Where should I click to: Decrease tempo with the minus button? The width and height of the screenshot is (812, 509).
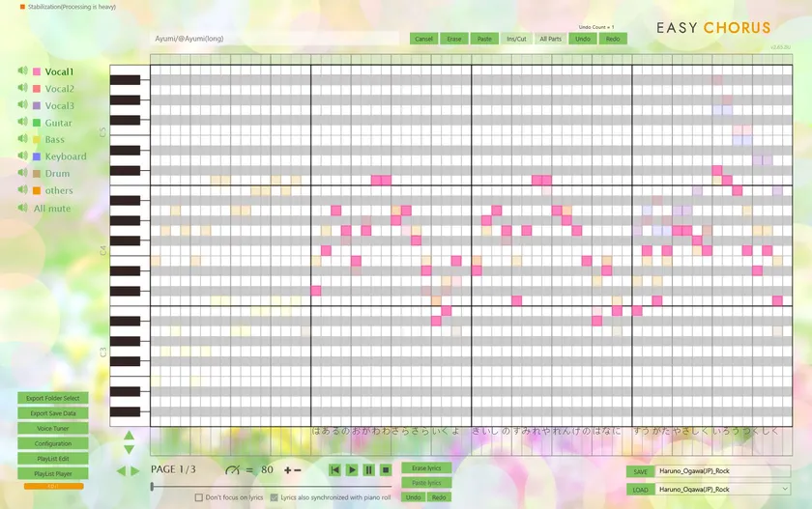pyautogui.click(x=298, y=469)
